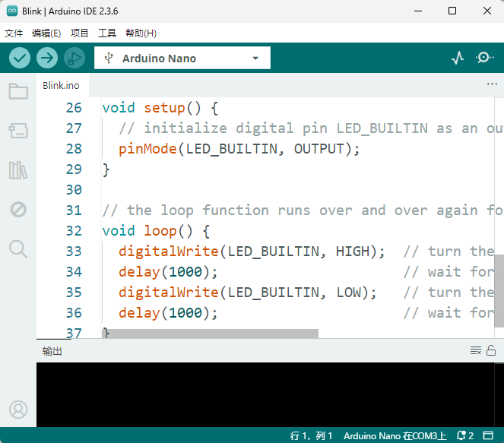Click OUTPUT on line 28
This screenshot has width=504, height=443.
(319, 149)
